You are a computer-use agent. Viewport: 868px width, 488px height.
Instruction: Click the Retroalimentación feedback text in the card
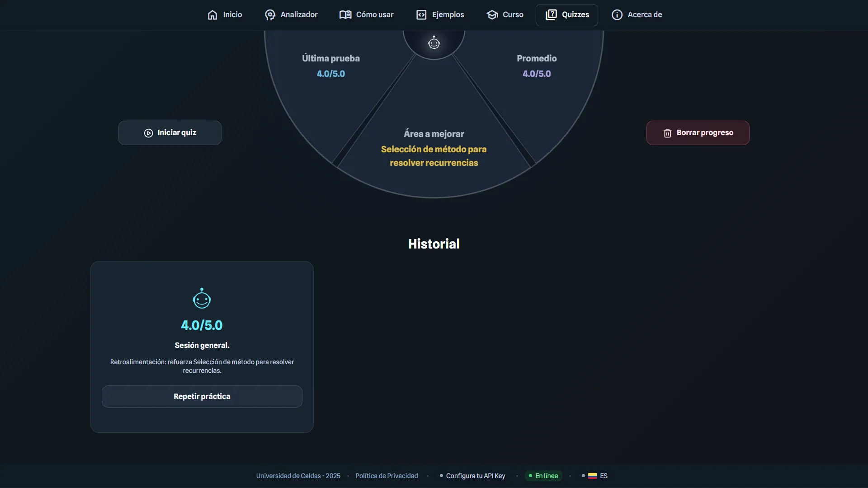(x=202, y=366)
